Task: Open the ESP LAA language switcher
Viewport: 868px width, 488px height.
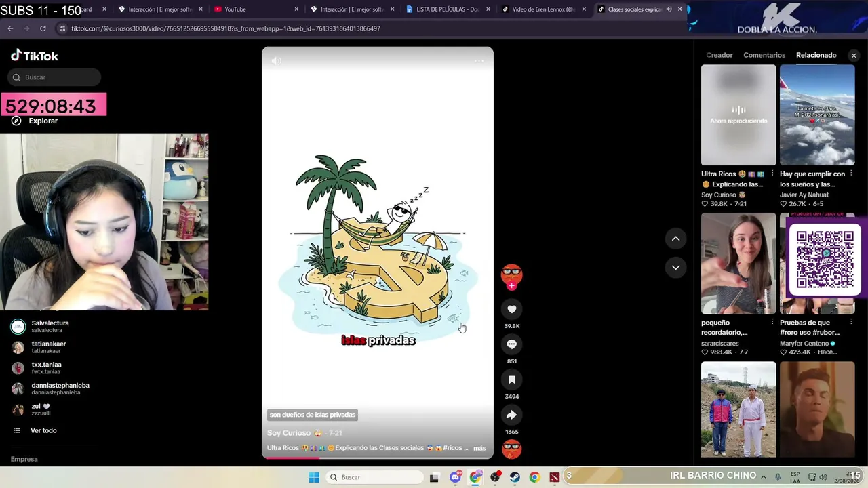Action: [795, 477]
